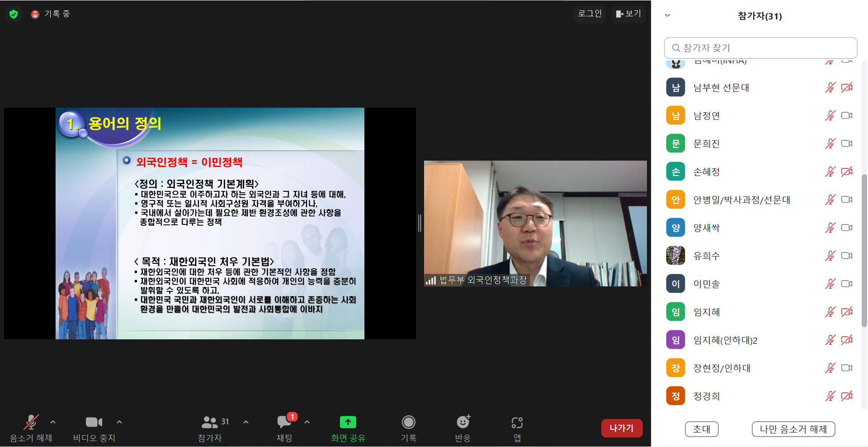
Task: Focus the 참가자 찾기 search field
Action: [x=760, y=48]
